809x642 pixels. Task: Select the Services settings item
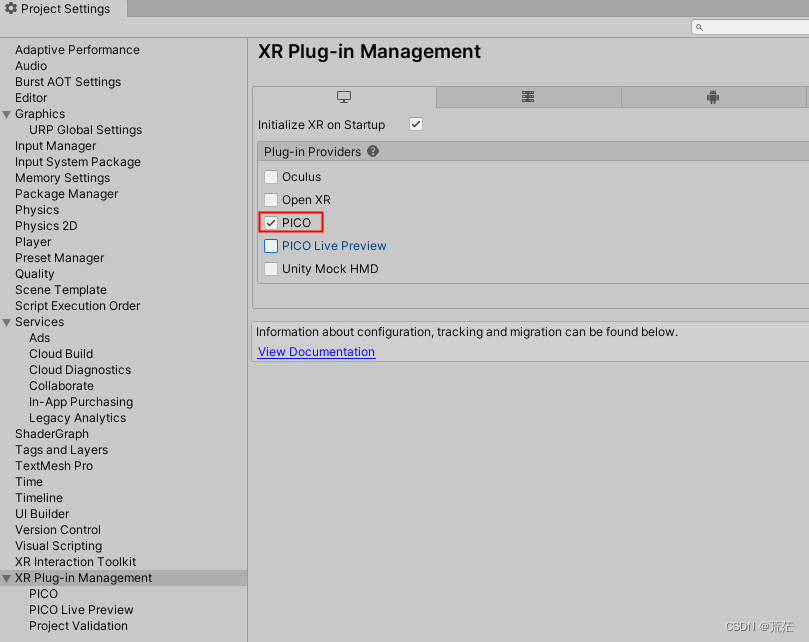coord(40,322)
